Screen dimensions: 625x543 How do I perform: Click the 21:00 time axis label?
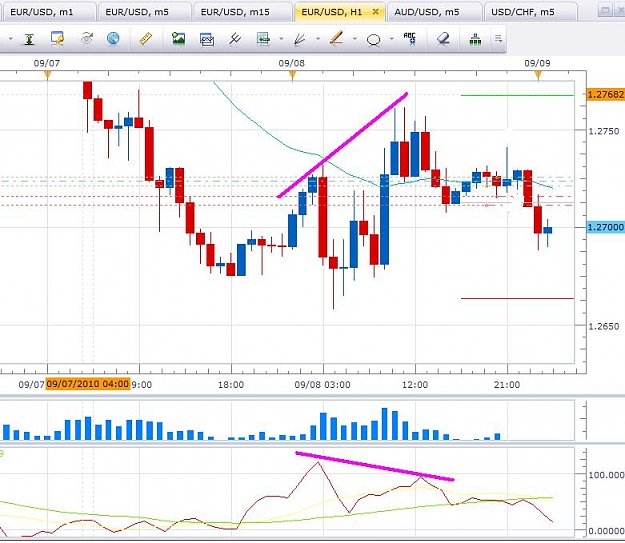pos(507,385)
